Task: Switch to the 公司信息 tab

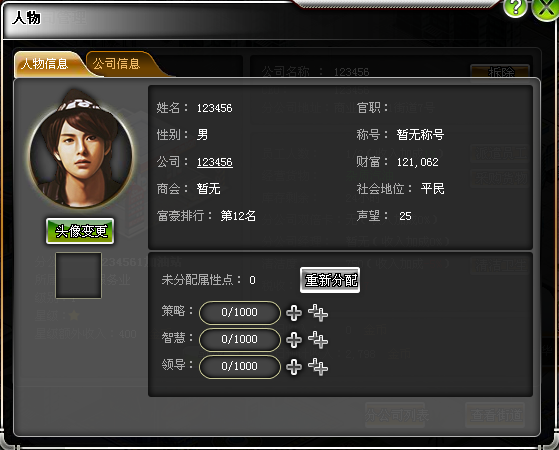Action: pyautogui.click(x=120, y=64)
